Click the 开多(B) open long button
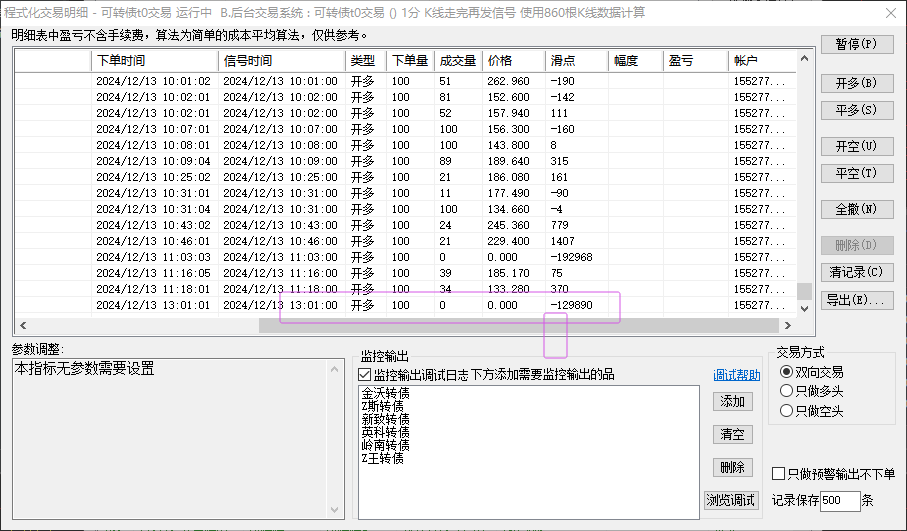This screenshot has height=531, width=907. (857, 83)
